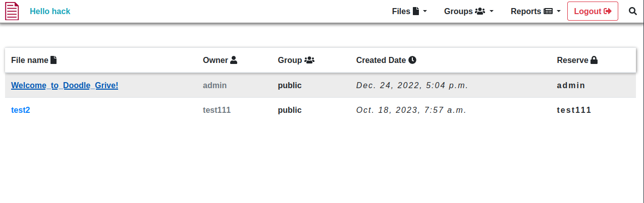Click the Created Date column header

(x=381, y=60)
